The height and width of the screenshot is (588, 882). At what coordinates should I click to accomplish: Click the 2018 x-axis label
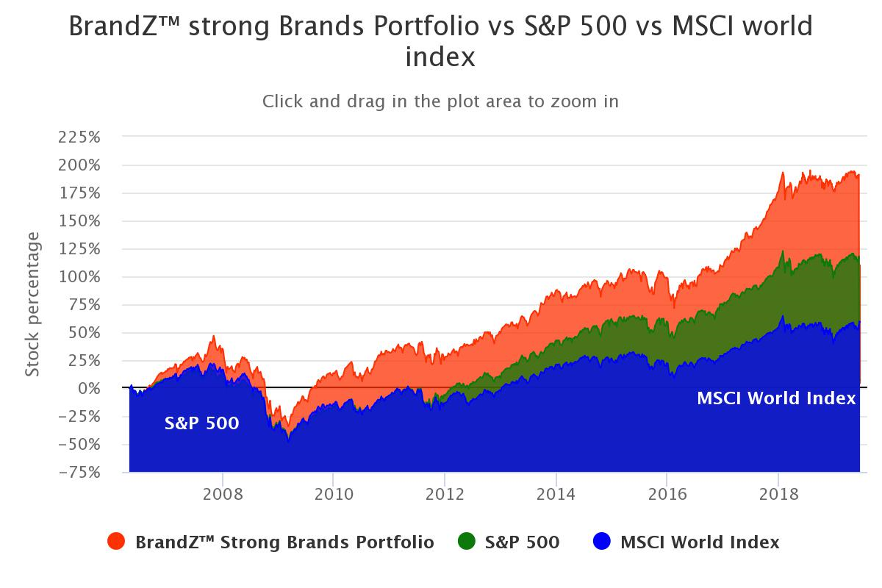click(x=778, y=493)
